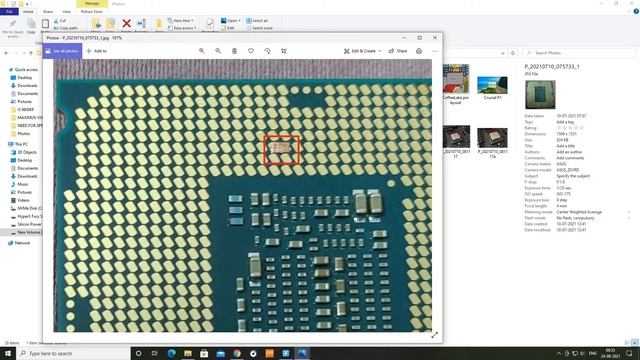
Task: Click the Manage contextual tab in Explorer
Action: coord(92,3)
